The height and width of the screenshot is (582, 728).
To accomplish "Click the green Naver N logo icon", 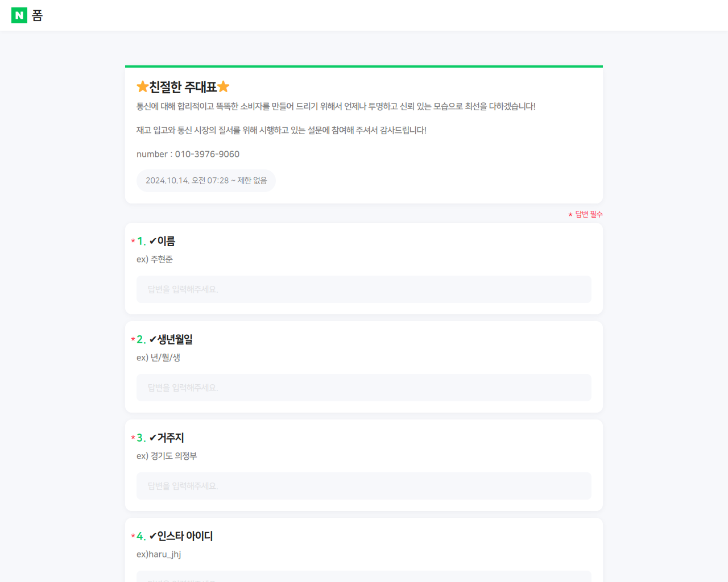I will 19,15.
